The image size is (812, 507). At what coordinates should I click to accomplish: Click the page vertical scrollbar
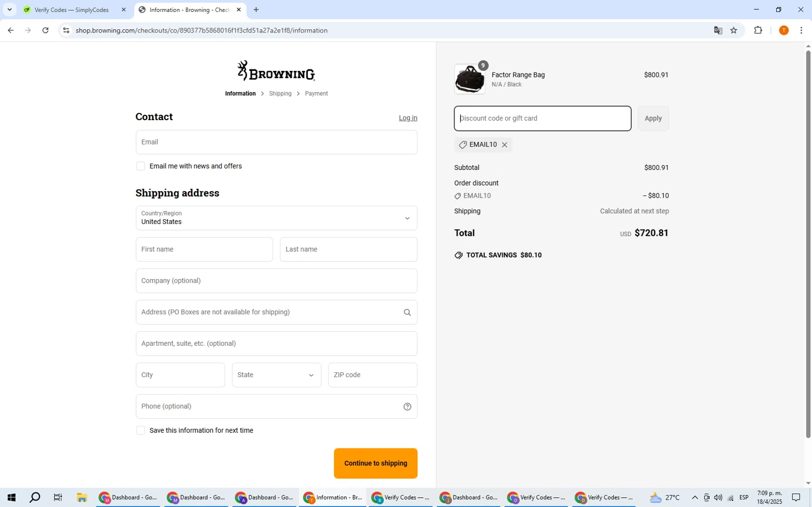(x=808, y=243)
